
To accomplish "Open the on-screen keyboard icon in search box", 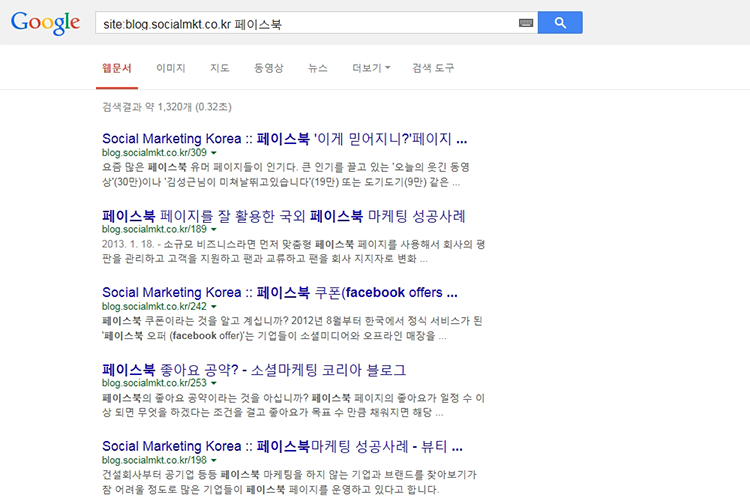I will tap(526, 23).
